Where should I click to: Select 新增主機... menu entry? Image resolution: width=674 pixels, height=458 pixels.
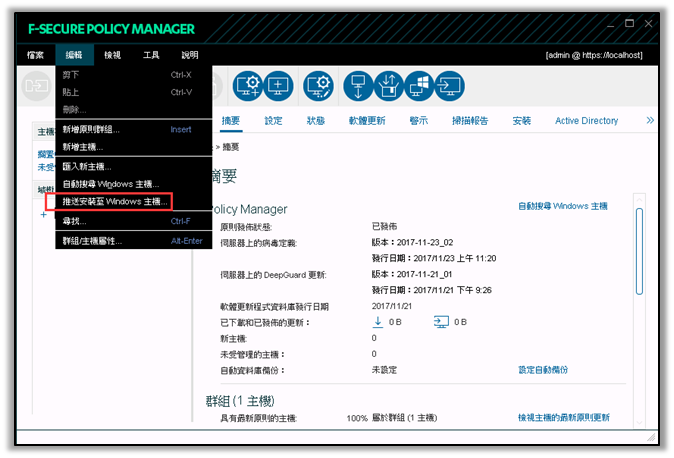pos(134,147)
